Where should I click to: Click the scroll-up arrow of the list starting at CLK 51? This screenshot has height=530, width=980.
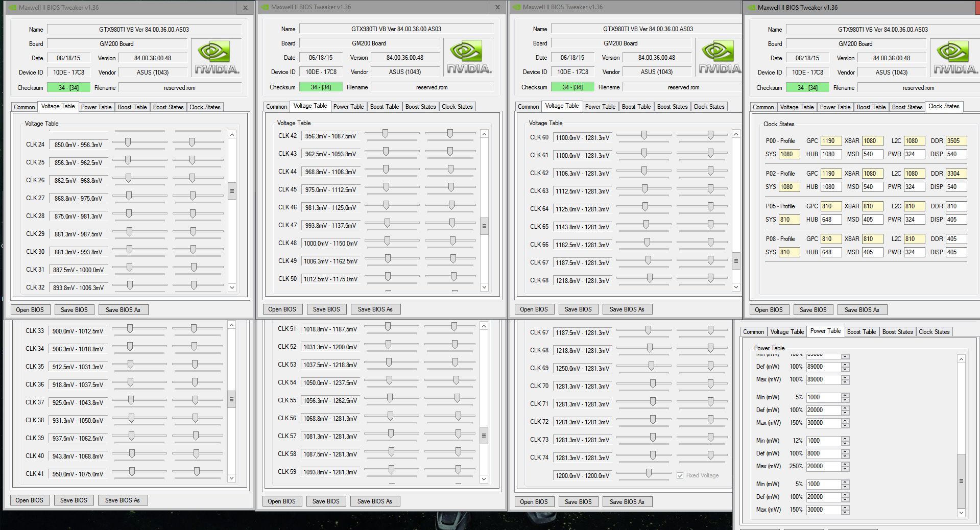484,326
